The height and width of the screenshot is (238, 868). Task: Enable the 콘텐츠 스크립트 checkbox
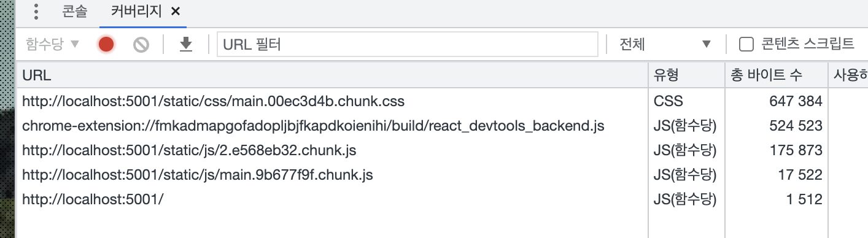click(746, 44)
